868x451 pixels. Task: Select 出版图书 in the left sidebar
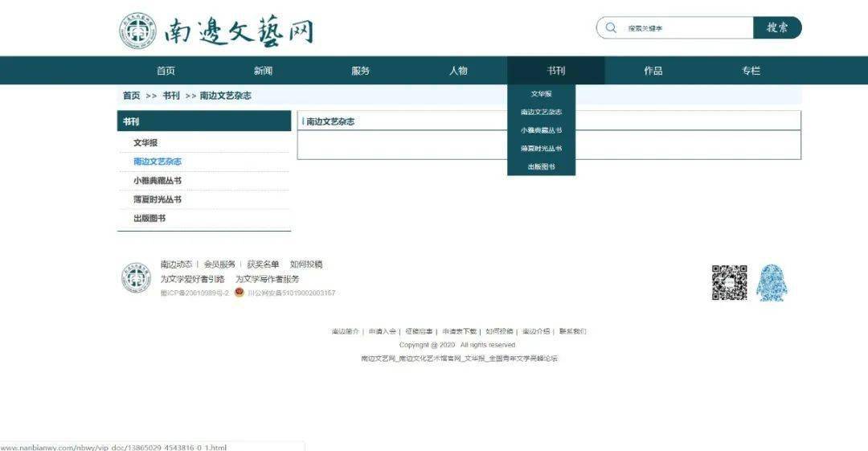[149, 218]
